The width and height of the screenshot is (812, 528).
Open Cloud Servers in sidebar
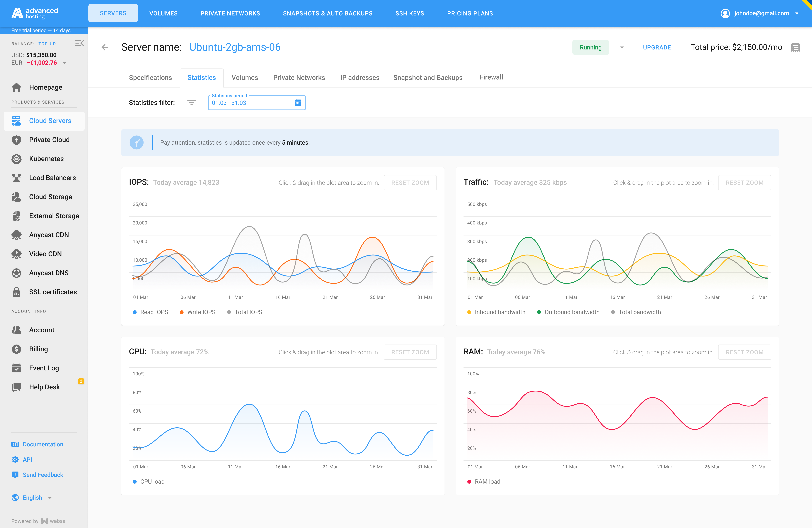(44, 121)
